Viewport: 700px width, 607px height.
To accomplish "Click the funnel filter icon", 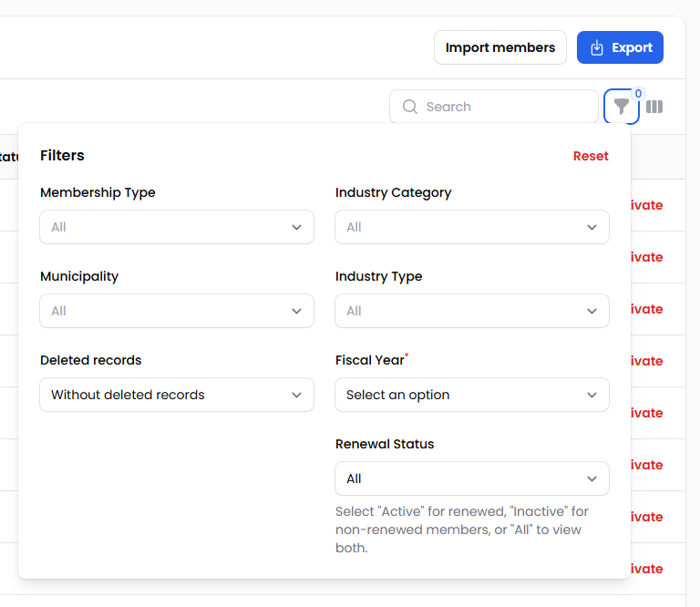I will tap(621, 107).
